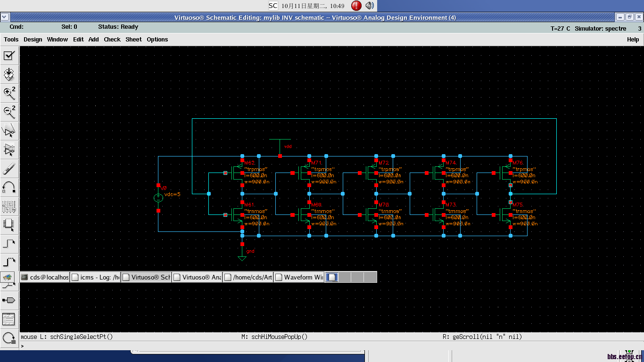Select the Add Instance chip icon
This screenshot has width=644, height=362.
click(9, 225)
